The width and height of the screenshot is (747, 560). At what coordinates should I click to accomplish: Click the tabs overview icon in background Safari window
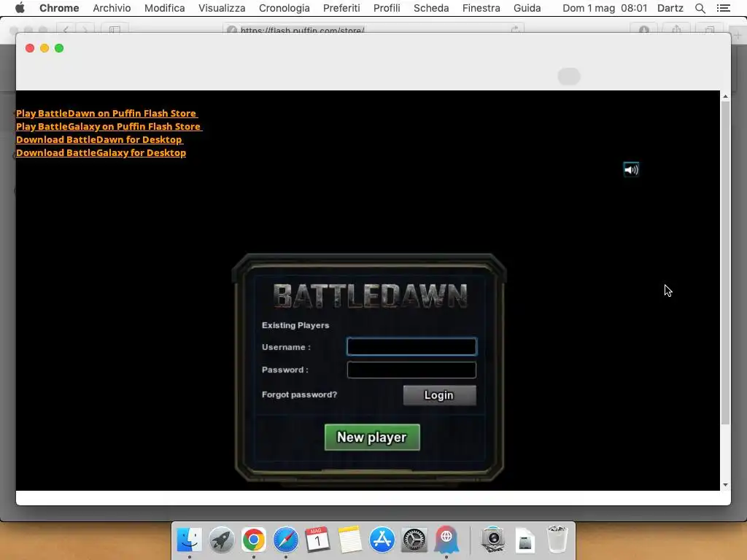pyautogui.click(x=710, y=29)
